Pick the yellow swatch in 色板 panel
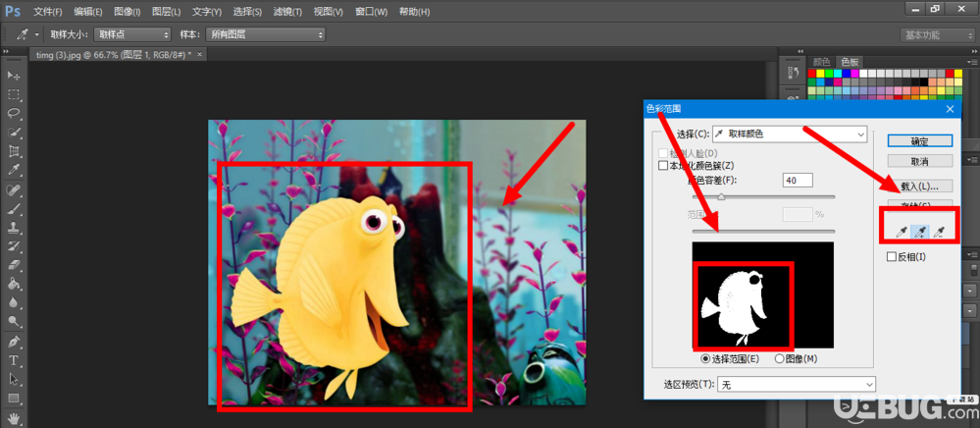This screenshot has width=980, height=428. tap(821, 74)
